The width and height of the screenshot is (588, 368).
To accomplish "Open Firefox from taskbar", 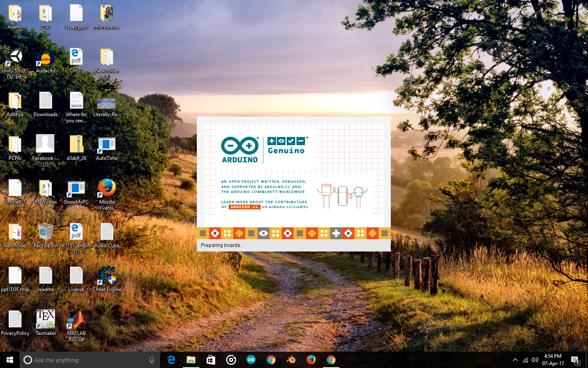I will coord(311,360).
